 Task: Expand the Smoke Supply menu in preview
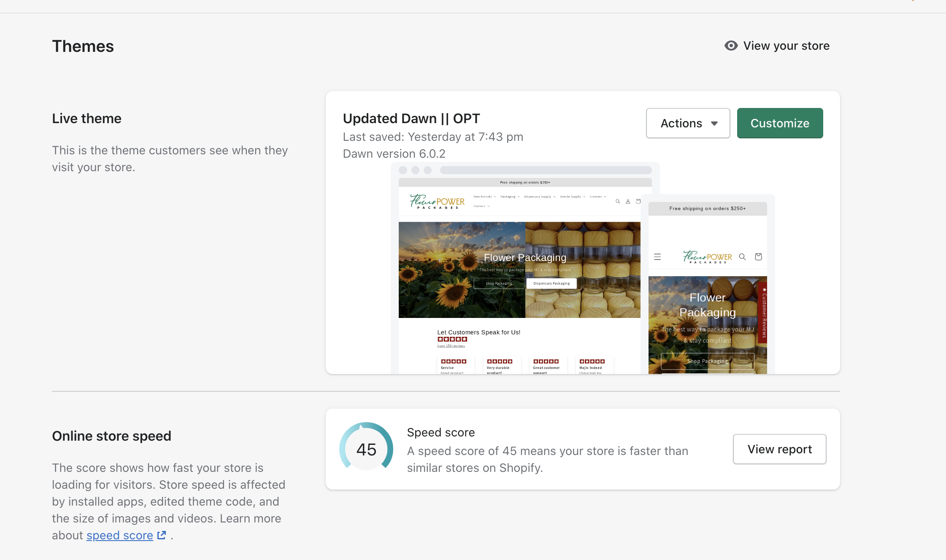coord(572,197)
